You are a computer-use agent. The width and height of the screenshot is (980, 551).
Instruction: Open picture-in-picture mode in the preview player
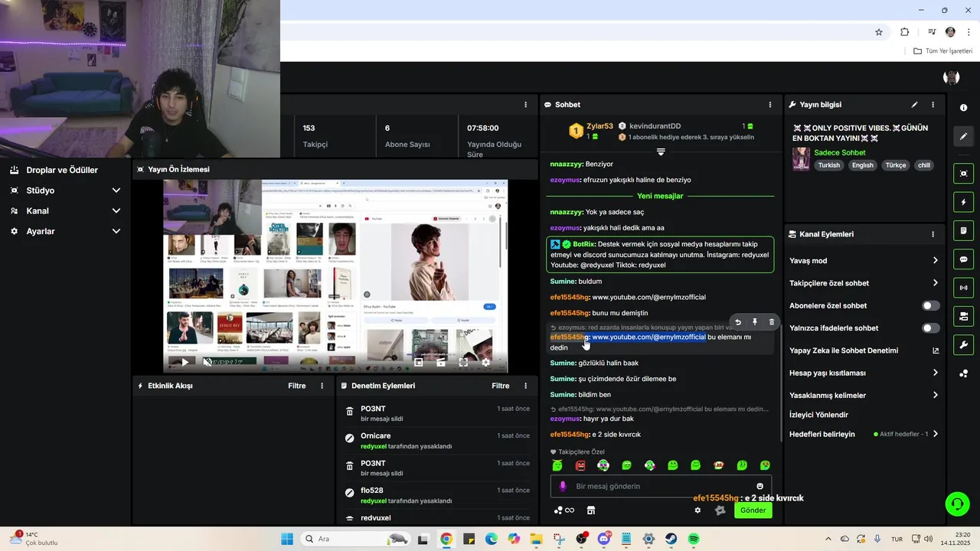[x=419, y=362]
